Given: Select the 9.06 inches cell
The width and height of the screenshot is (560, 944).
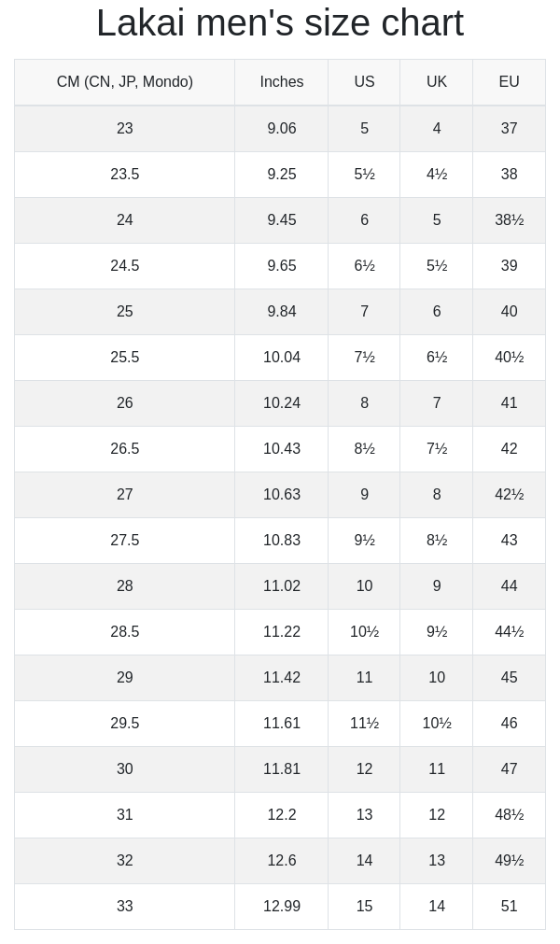Looking at the screenshot, I should click(282, 129).
